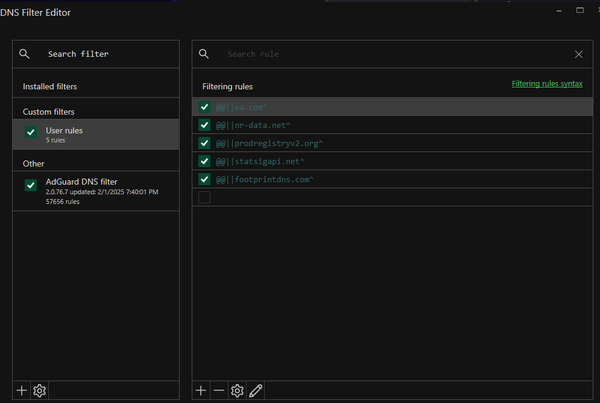600x403 pixels.
Task: Click the magnifier icon in Search filter box
Action: 24,54
